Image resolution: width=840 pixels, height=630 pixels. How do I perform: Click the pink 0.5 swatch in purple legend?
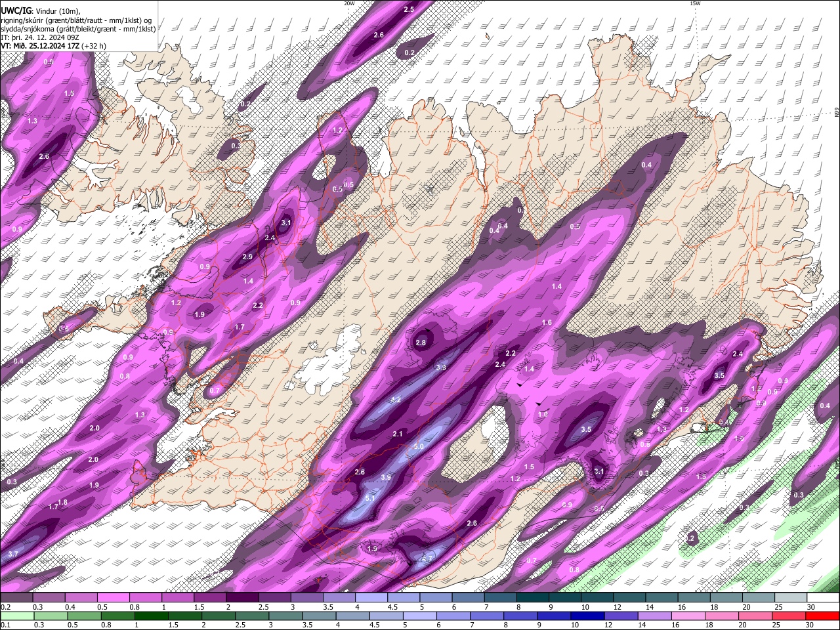coord(113,598)
